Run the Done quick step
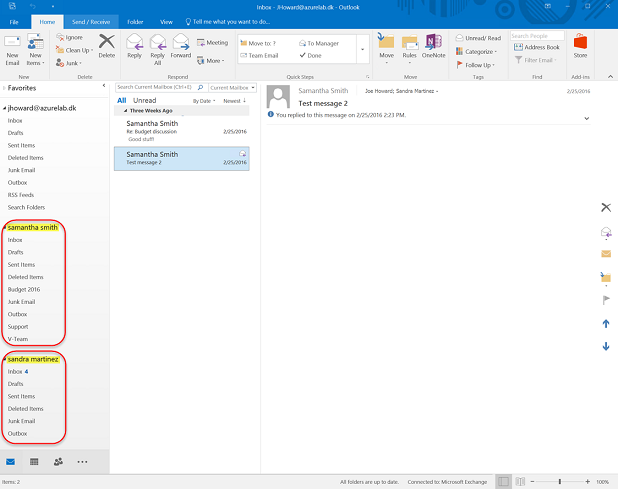Viewport: 618px width, 489px height. (x=311, y=56)
